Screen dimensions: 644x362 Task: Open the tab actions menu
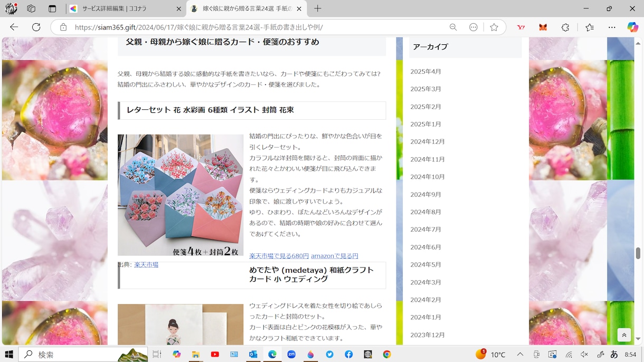pyautogui.click(x=52, y=8)
